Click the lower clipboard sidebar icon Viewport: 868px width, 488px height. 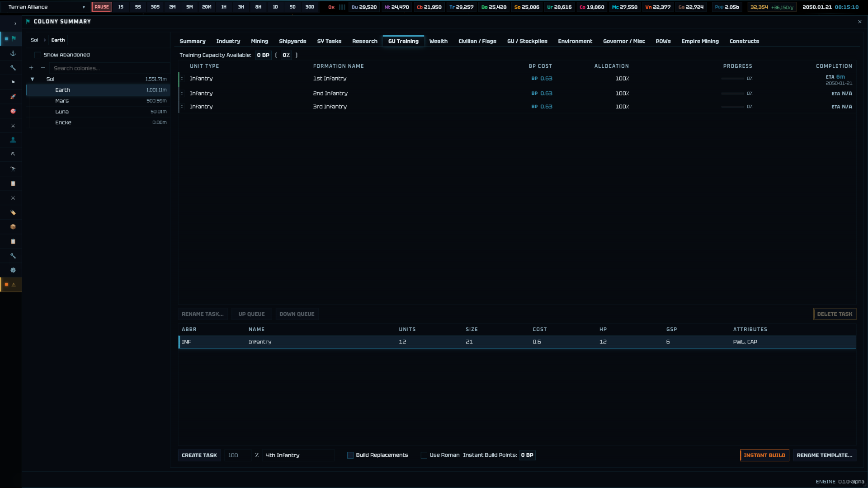13,241
